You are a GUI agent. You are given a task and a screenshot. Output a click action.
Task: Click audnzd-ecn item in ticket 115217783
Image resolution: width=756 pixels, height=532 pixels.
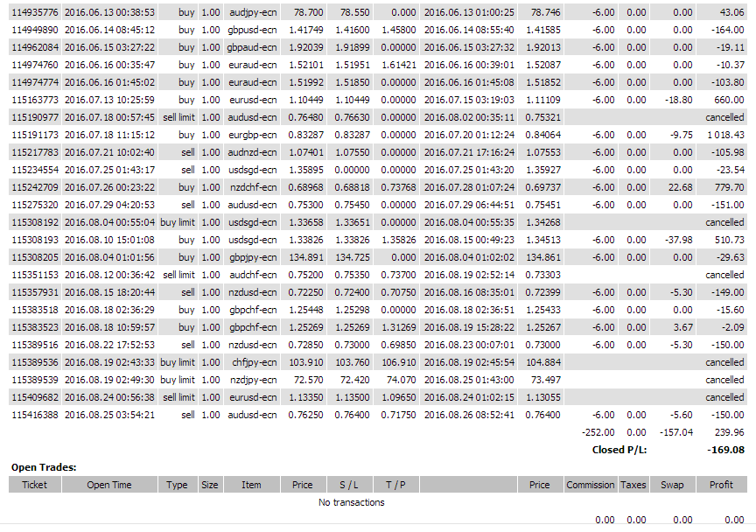click(252, 152)
